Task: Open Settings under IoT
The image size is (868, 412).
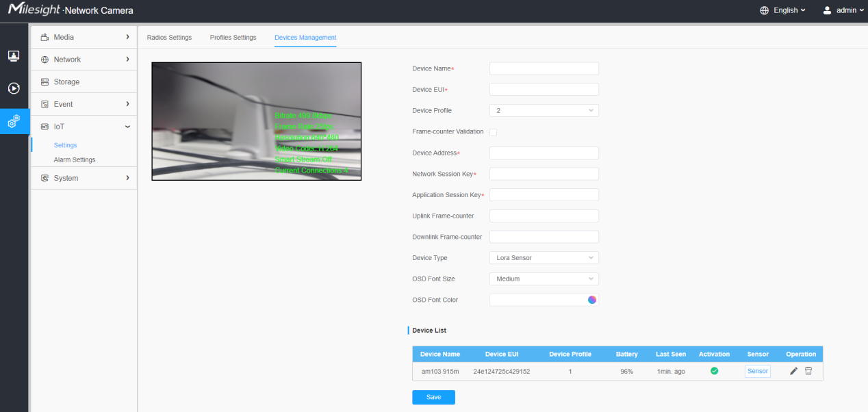Action: click(x=65, y=145)
